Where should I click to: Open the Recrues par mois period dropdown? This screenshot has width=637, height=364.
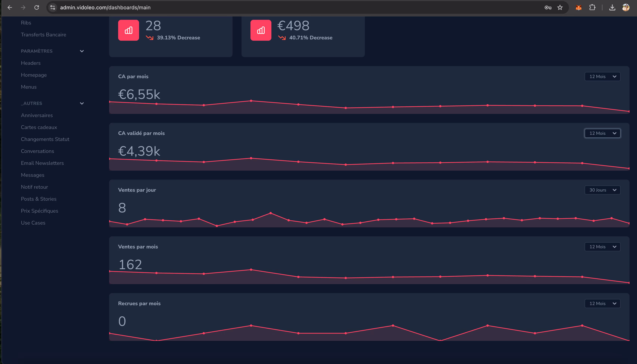[x=602, y=304]
